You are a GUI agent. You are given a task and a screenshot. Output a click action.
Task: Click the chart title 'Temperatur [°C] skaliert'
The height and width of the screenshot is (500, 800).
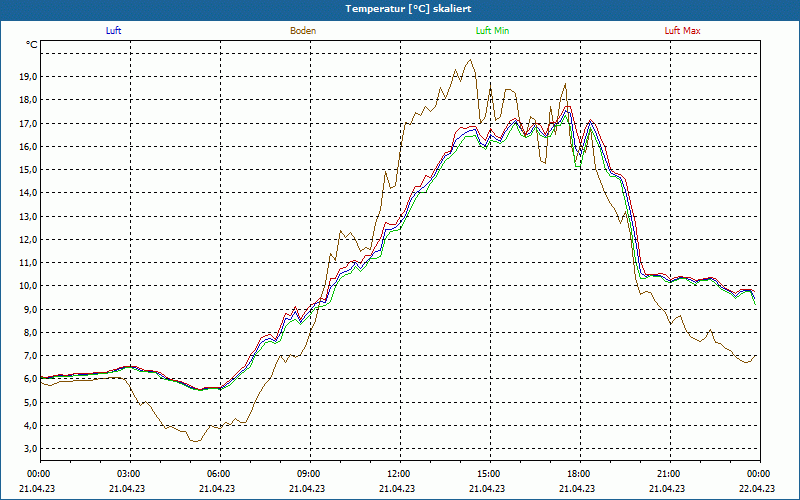tap(400, 8)
